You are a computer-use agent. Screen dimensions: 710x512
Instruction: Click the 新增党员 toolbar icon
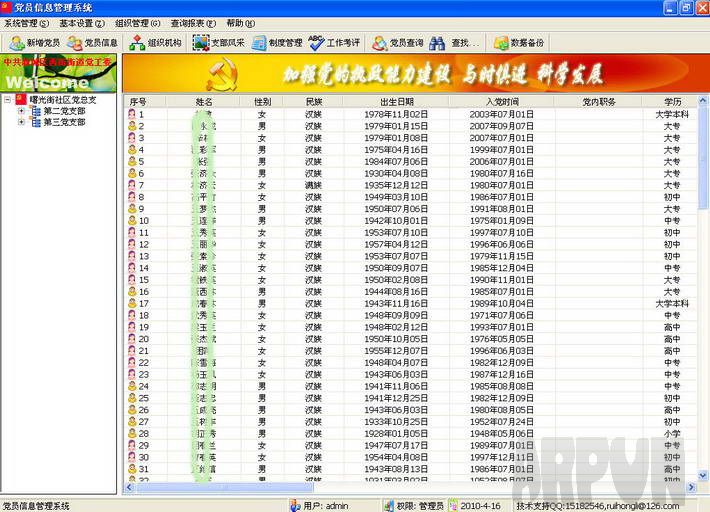point(34,43)
